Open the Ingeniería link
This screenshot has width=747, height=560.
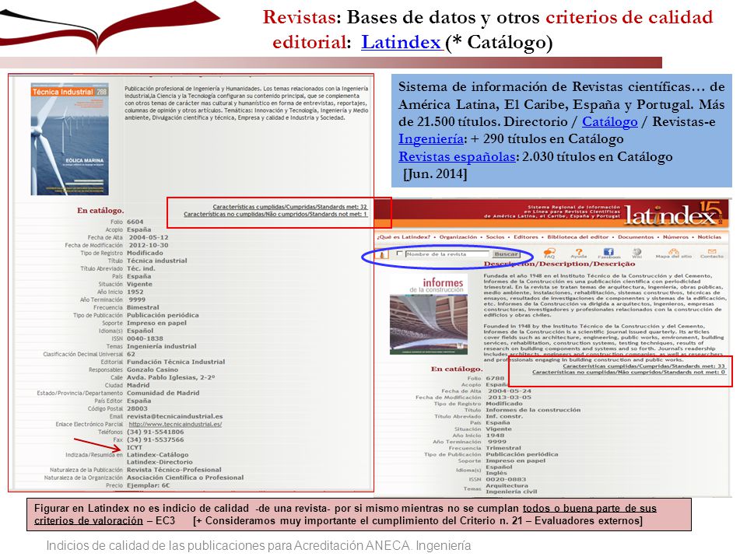431,139
